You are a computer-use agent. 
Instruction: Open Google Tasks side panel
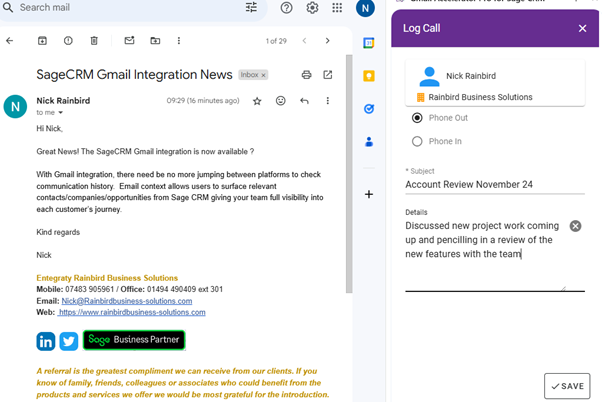point(369,109)
